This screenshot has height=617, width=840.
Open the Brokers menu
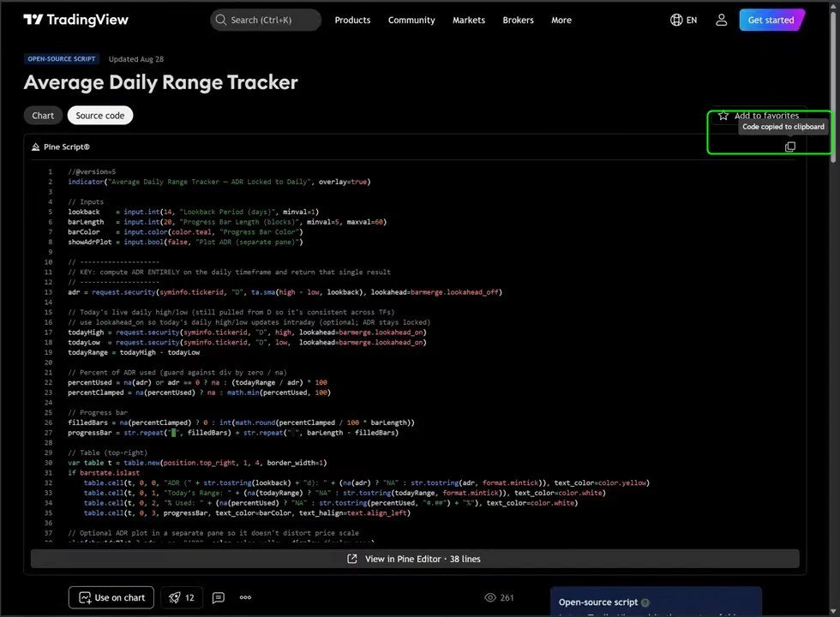(x=518, y=20)
